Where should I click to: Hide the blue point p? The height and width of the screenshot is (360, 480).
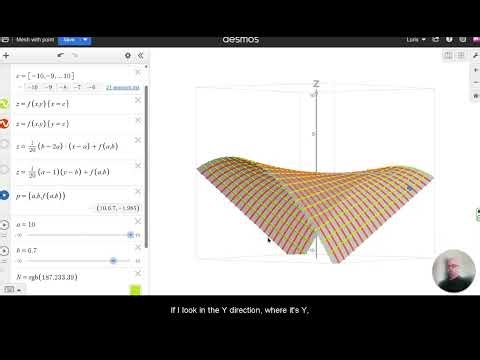[x=4, y=195]
